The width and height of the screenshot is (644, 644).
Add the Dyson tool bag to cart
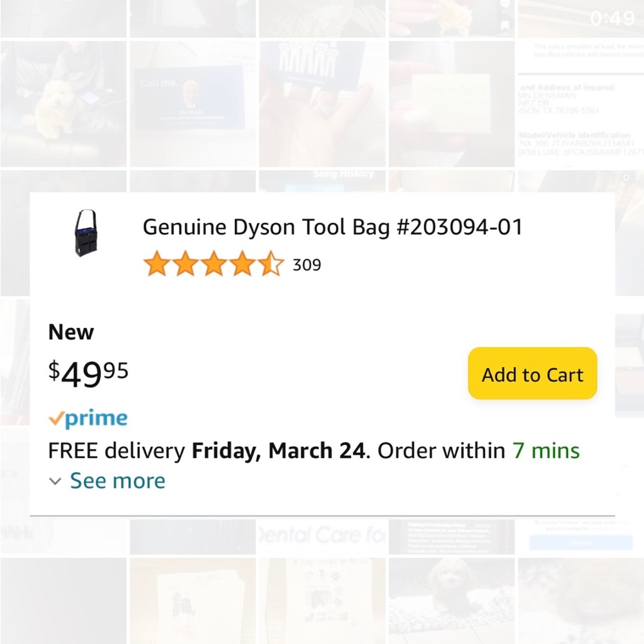pos(532,374)
